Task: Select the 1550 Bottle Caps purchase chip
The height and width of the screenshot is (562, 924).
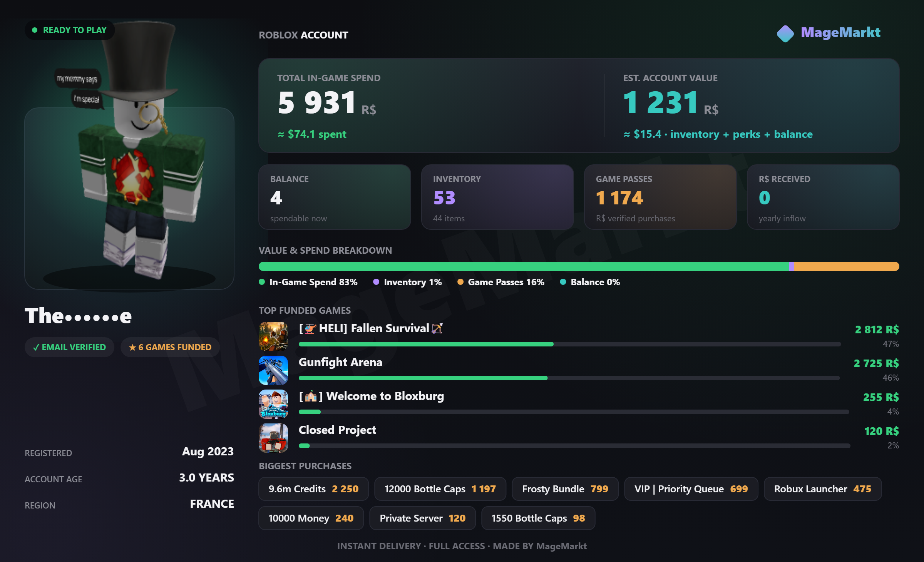Action: pyautogui.click(x=538, y=518)
